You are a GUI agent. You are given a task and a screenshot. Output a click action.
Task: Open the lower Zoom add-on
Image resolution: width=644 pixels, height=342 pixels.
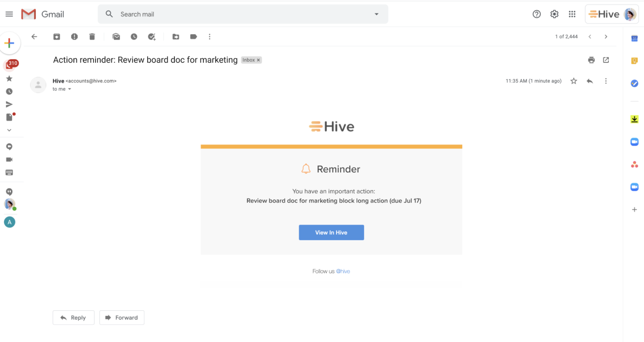pyautogui.click(x=634, y=187)
